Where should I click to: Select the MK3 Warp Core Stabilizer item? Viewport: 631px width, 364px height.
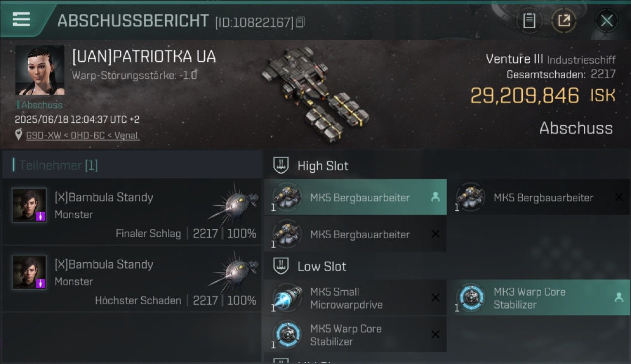(539, 298)
